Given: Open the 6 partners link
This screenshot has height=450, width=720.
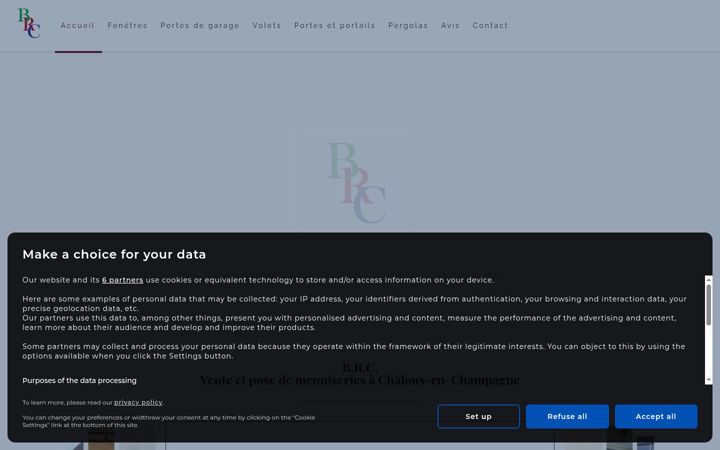Looking at the screenshot, I should point(122,280).
